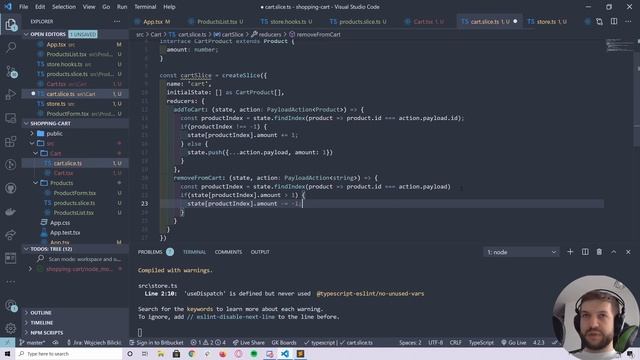Viewport: 640px width, 360px height.
Task: Click Go Live in status bar
Action: 513,342
